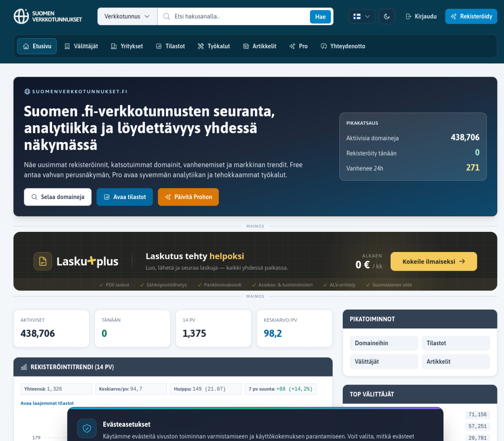Click the Lasku+plus document icon in the ad
504x441 pixels.
[x=43, y=261]
